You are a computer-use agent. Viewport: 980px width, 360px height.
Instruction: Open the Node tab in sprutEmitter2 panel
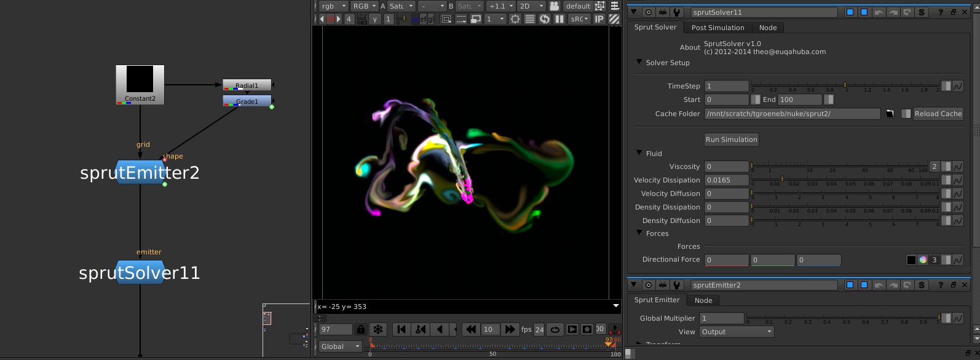(x=703, y=300)
